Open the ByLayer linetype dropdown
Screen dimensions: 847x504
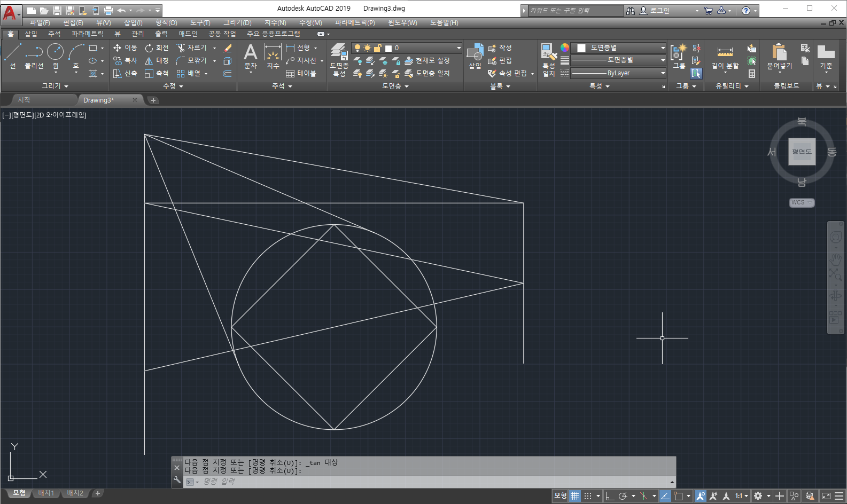point(619,73)
